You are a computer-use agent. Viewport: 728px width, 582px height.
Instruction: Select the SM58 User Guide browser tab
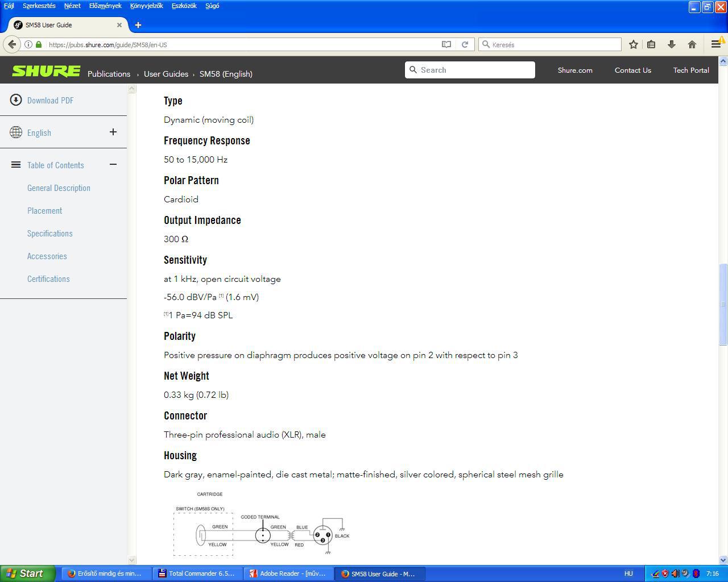(x=68, y=25)
